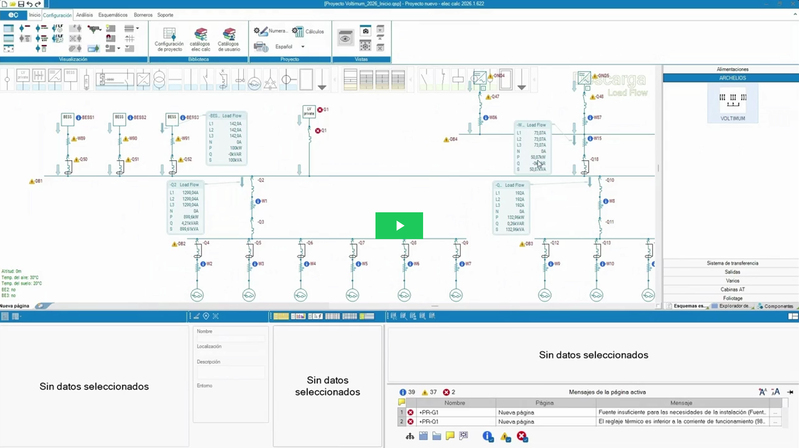Select the Nueva página sheet tab
The height and width of the screenshot is (448, 799).
15,306
